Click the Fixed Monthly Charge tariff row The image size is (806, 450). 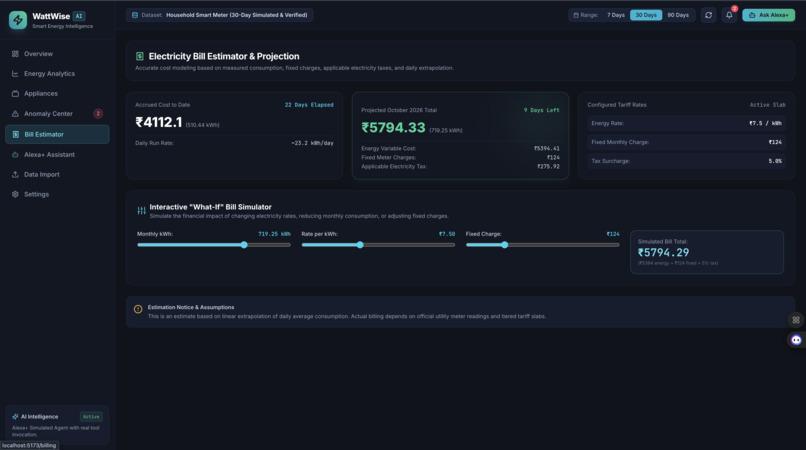(686, 142)
